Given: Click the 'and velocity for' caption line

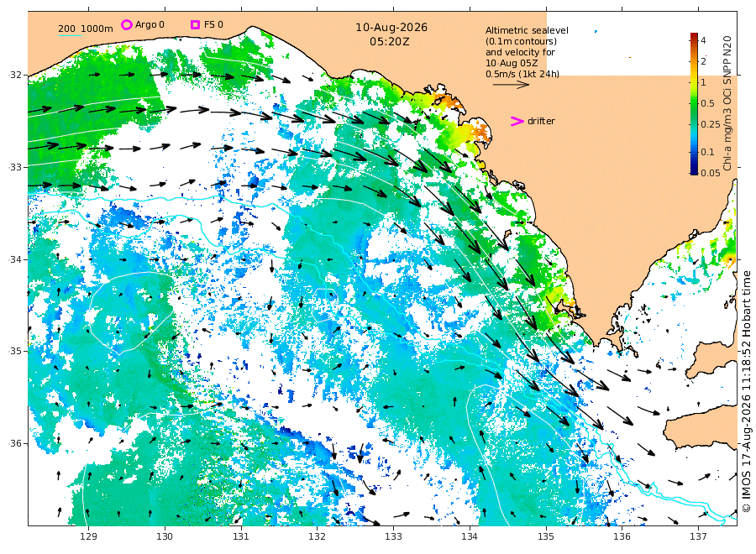Looking at the screenshot, I should point(520,52).
